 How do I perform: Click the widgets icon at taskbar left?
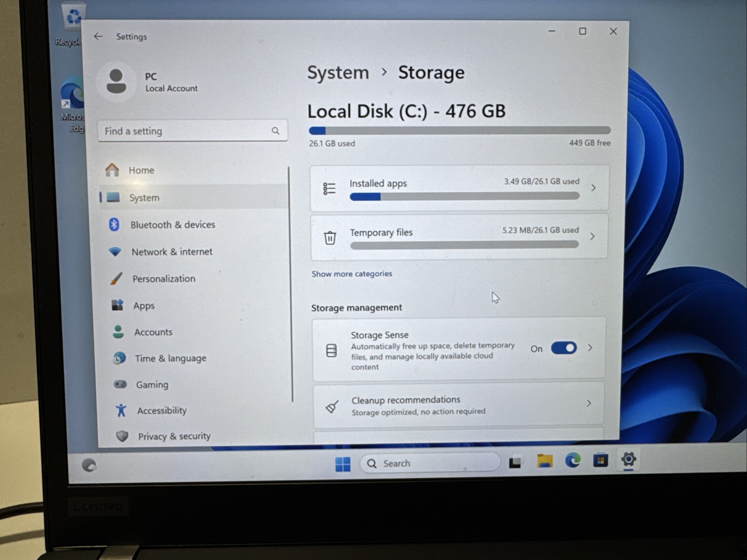[x=89, y=465]
